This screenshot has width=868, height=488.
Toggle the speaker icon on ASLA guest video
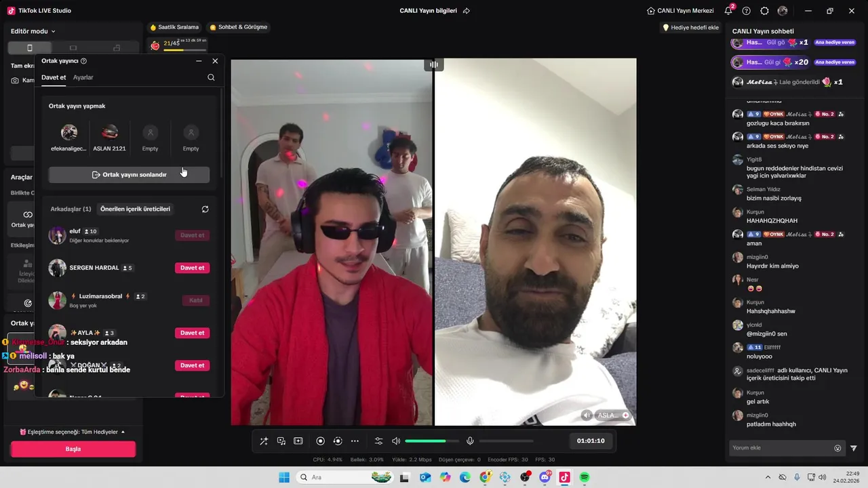tap(587, 415)
